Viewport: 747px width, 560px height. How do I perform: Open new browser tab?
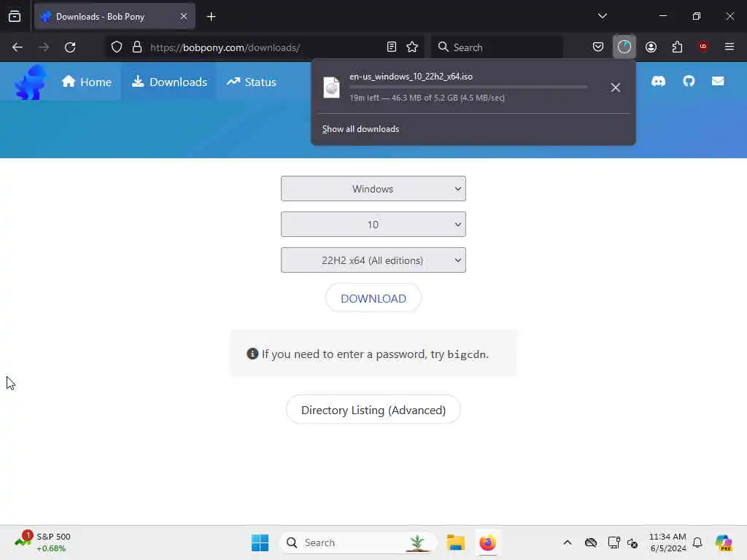click(211, 17)
